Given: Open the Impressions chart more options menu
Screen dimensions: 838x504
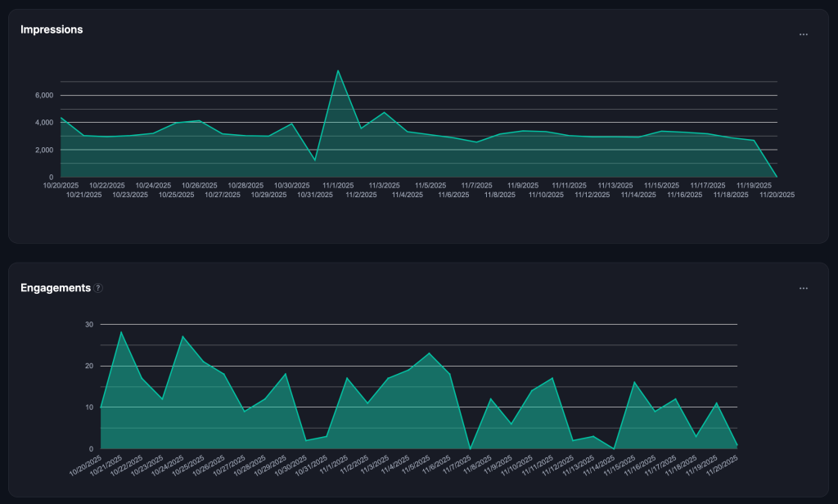Looking at the screenshot, I should click(x=803, y=34).
